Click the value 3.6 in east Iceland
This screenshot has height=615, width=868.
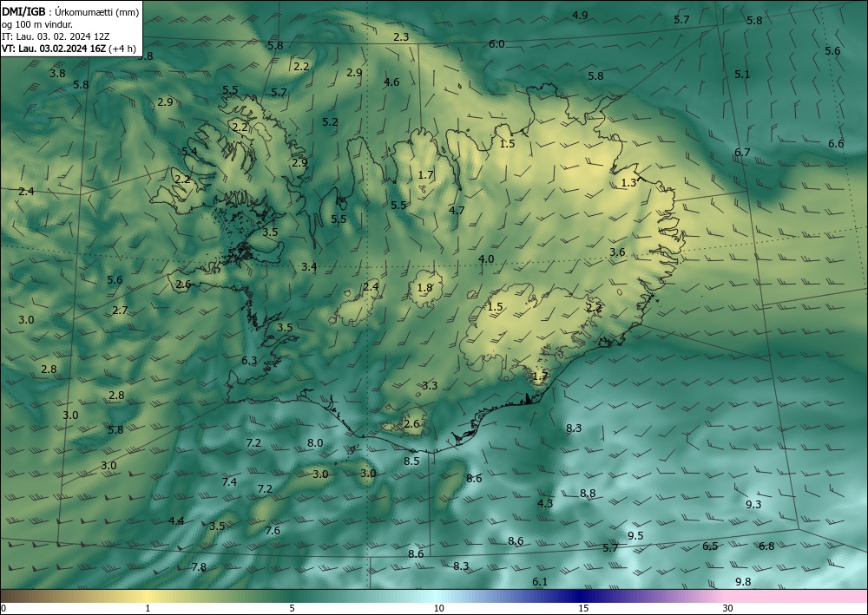coord(617,252)
